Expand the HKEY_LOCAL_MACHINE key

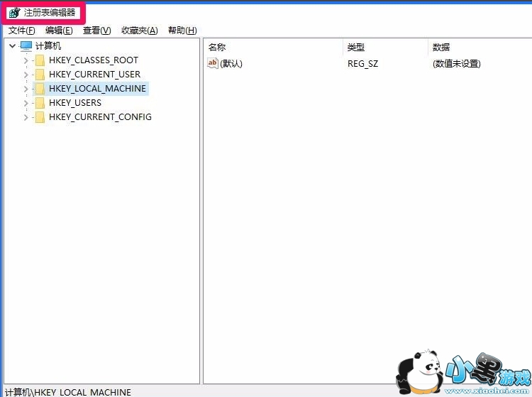coord(26,89)
